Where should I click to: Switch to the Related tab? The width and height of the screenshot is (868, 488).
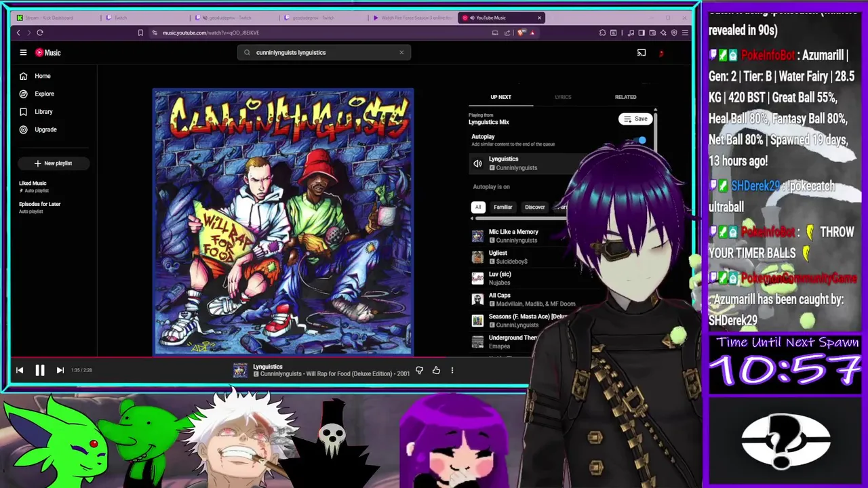tap(625, 97)
